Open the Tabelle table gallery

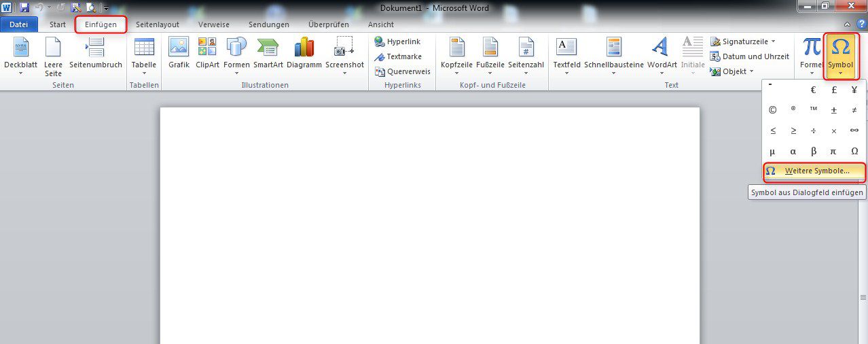(x=144, y=56)
